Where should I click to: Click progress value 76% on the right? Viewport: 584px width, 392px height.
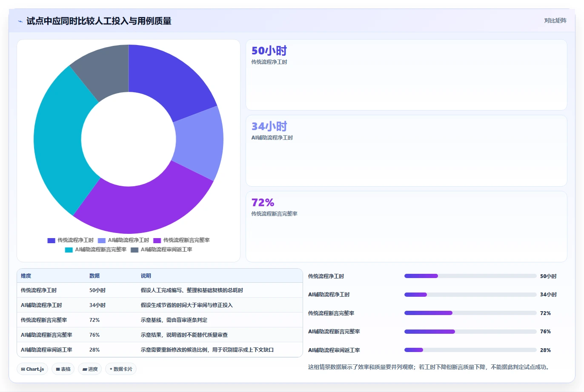545,332
